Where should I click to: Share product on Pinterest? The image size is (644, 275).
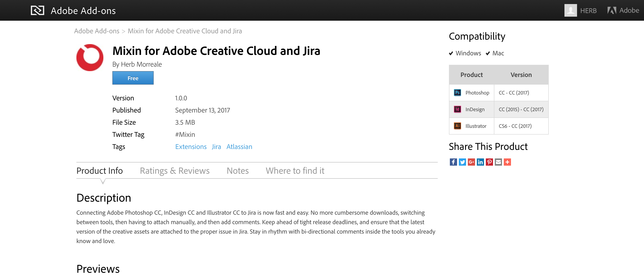489,162
